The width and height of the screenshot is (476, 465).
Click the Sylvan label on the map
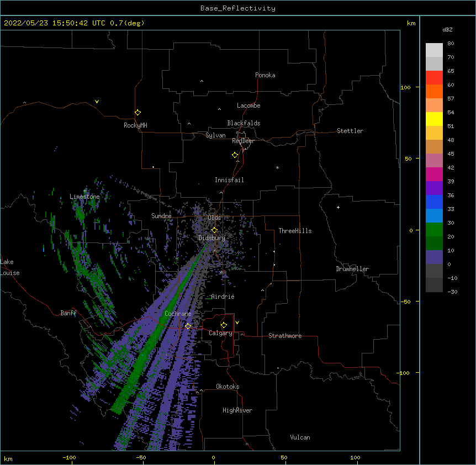coord(215,135)
